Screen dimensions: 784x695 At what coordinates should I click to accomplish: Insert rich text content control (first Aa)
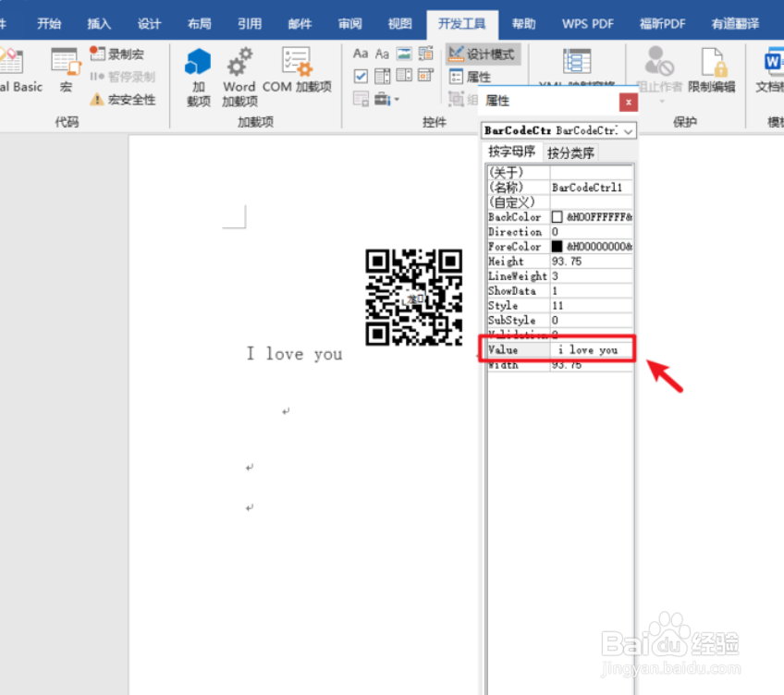pyautogui.click(x=360, y=54)
